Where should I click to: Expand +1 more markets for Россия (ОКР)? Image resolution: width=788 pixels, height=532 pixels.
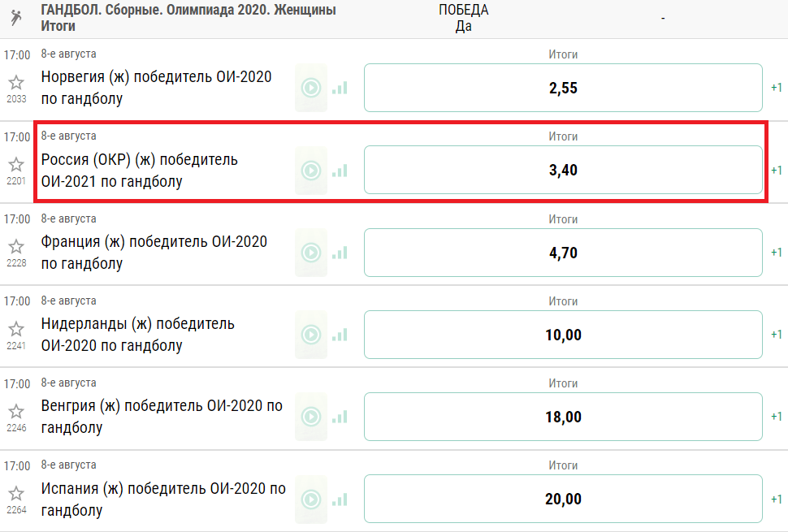click(x=777, y=171)
